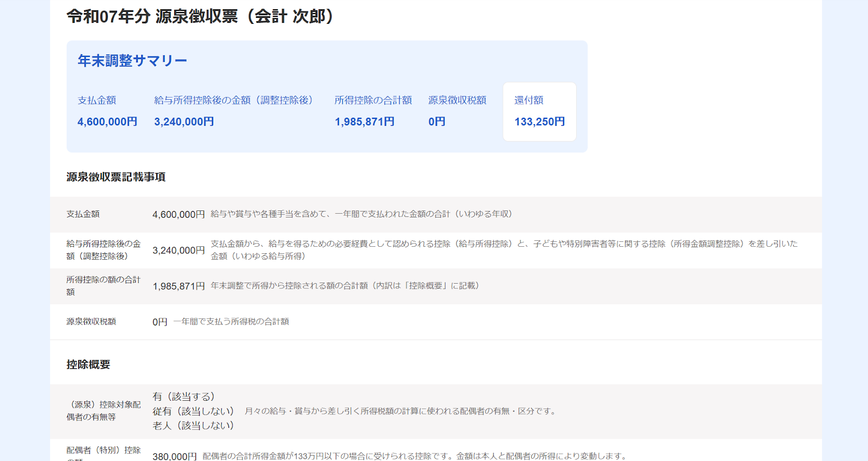Click the summary value 3,240,000円
The width and height of the screenshot is (868, 461).
184,121
